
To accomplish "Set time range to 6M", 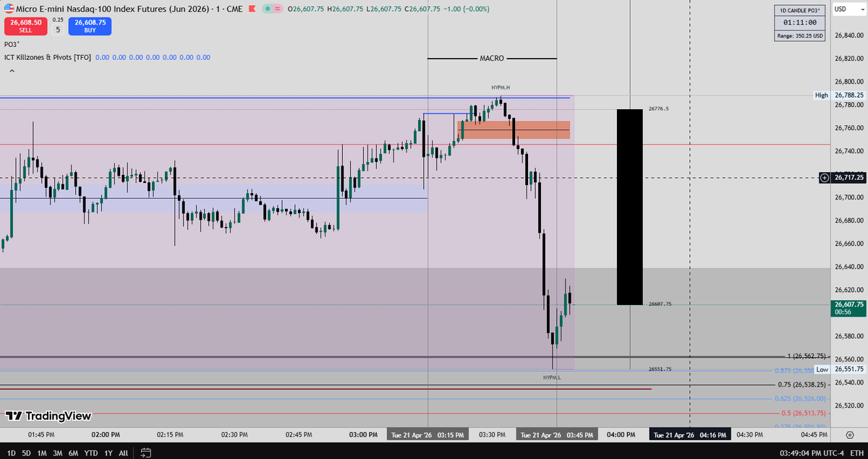I will 73,452.
